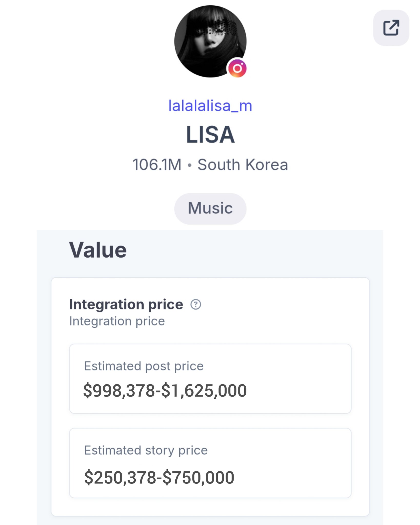Click the Instagram badge on the avatar
Screen dimensions: 420x525
pos(237,68)
